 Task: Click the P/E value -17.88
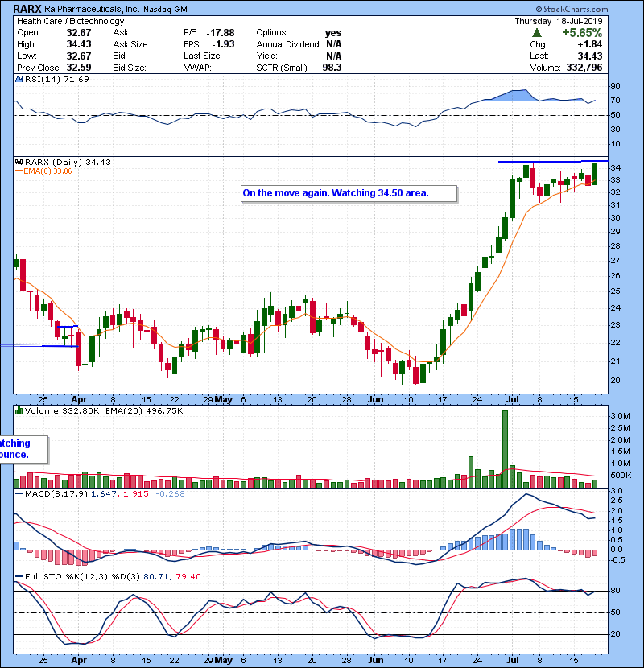[221, 33]
